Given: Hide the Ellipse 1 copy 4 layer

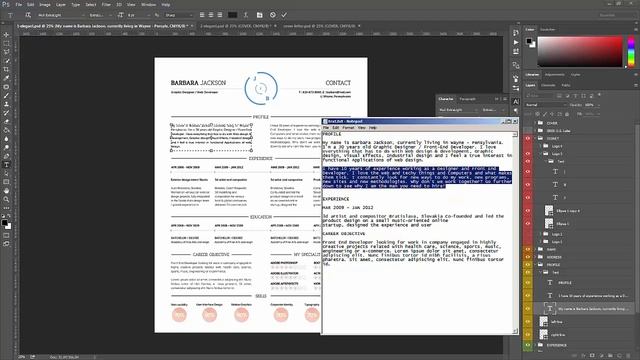Looking at the screenshot, I should coord(528,211).
